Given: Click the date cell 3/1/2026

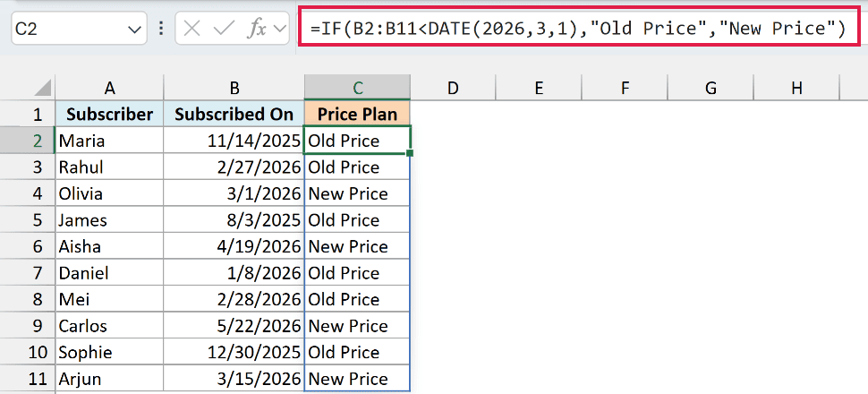Looking at the screenshot, I should (234, 193).
